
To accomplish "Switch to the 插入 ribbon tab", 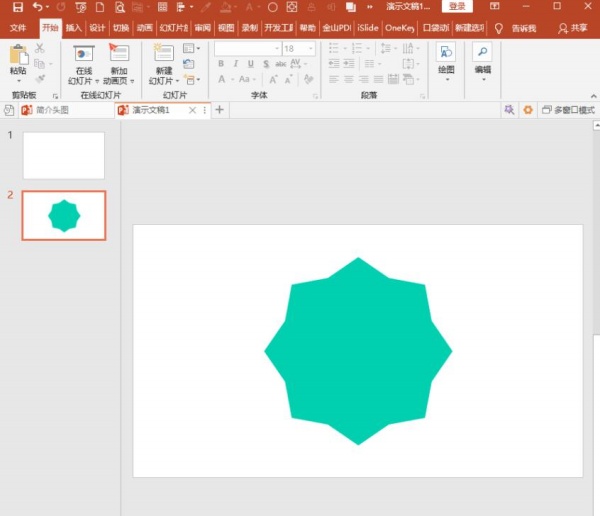I will point(74,28).
